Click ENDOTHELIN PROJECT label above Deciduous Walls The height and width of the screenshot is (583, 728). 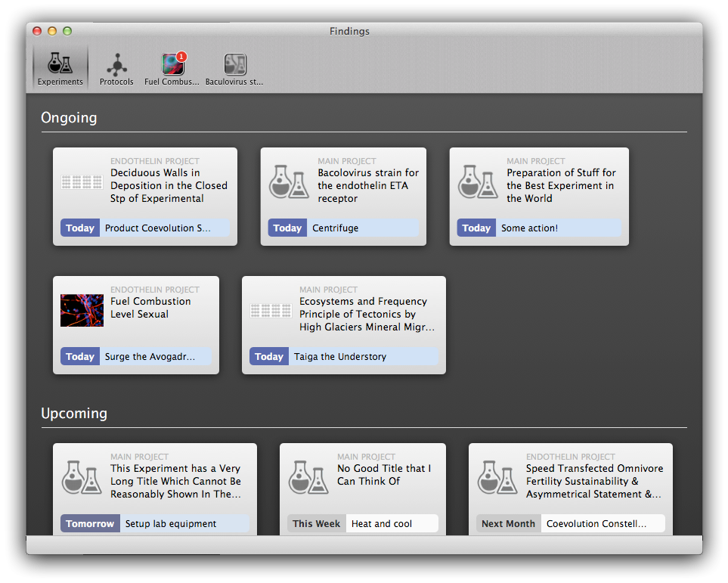(155, 161)
